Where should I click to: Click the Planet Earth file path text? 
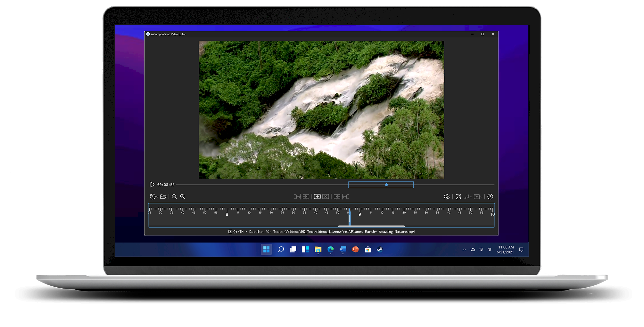324,232
